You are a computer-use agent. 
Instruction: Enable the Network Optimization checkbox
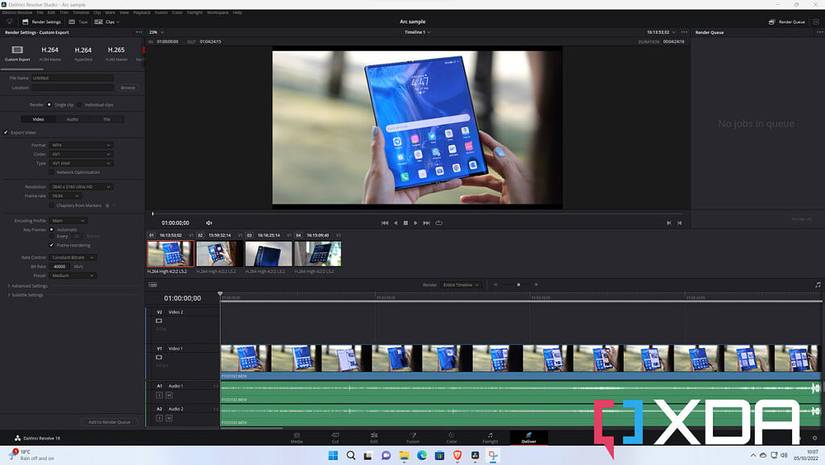pos(56,172)
